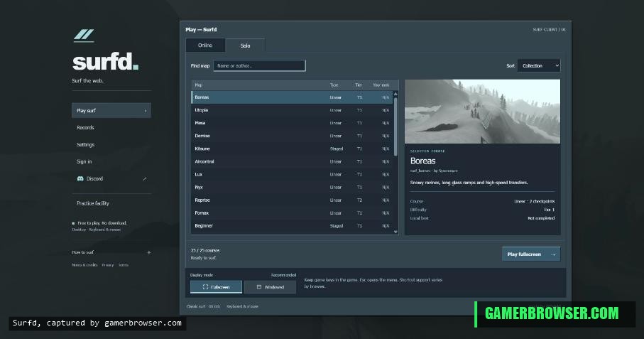The width and height of the screenshot is (644, 339).
Task: Select the Mesa map row
Action: click(292, 123)
